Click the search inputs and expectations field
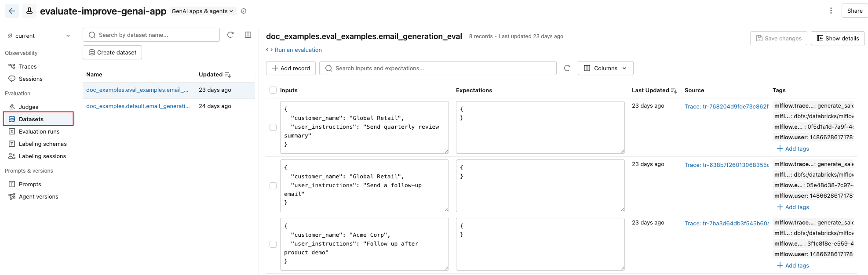868x275 pixels. click(x=440, y=68)
